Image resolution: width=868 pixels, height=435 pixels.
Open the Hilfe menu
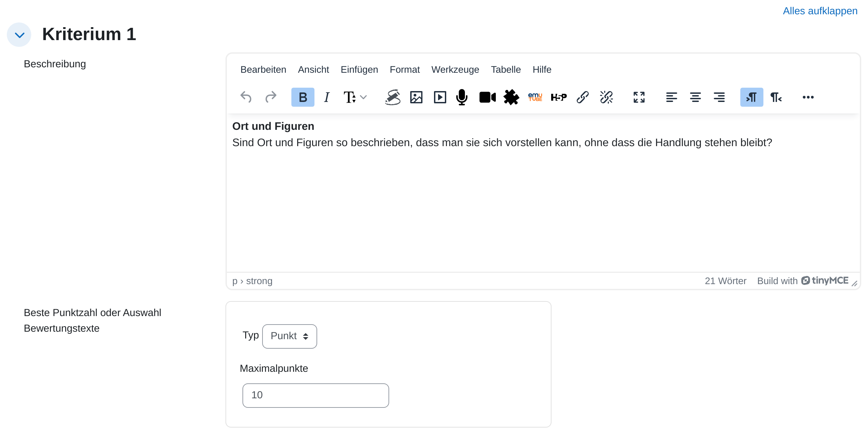coord(542,69)
